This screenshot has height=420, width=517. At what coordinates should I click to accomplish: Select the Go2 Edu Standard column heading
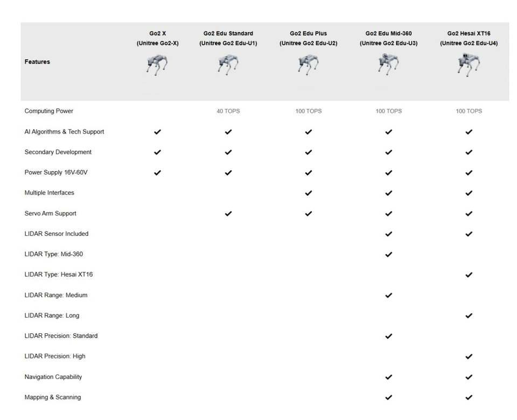228,38
